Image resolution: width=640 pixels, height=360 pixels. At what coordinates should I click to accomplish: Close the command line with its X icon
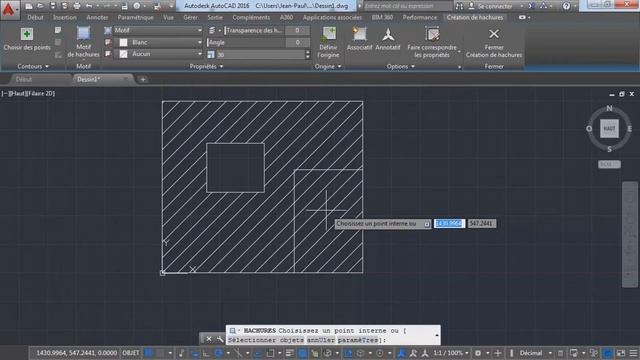209,339
